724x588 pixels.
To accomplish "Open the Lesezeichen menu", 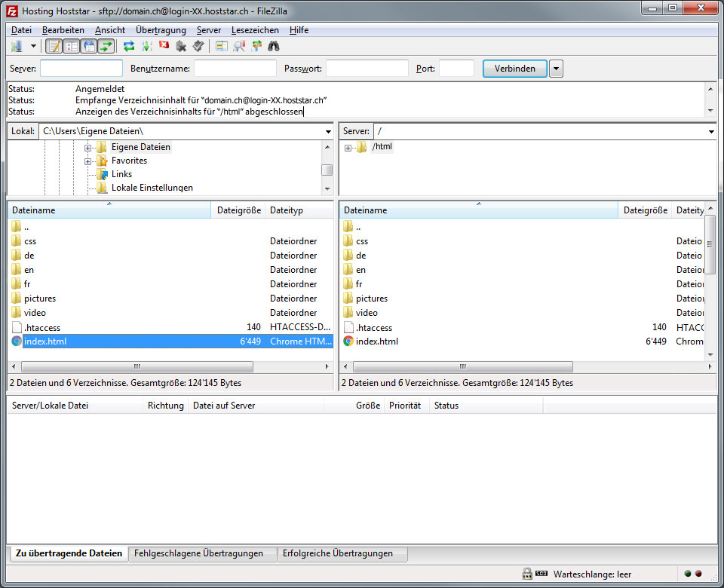I will 255,30.
